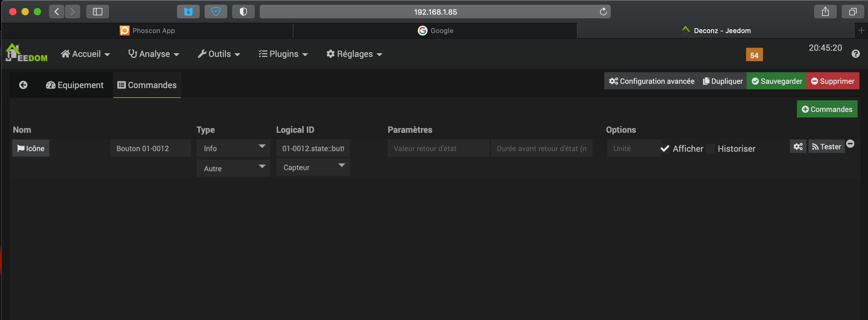
Task: Open the 54 messages notification badge
Action: (x=754, y=55)
